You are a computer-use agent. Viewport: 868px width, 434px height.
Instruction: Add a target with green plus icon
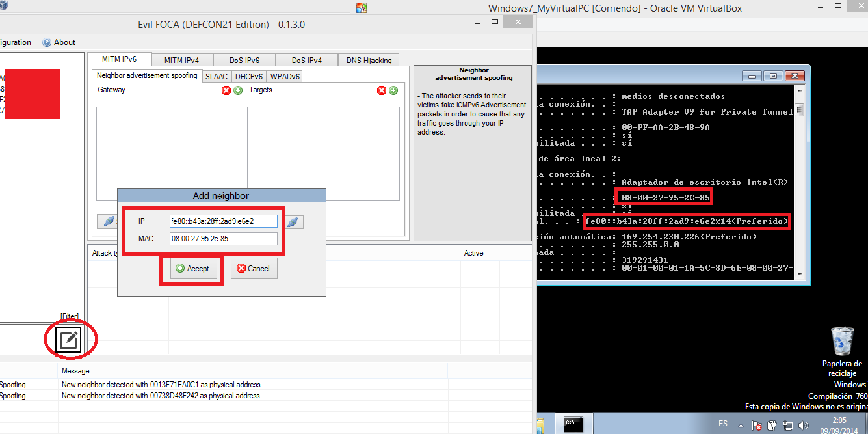click(x=393, y=90)
